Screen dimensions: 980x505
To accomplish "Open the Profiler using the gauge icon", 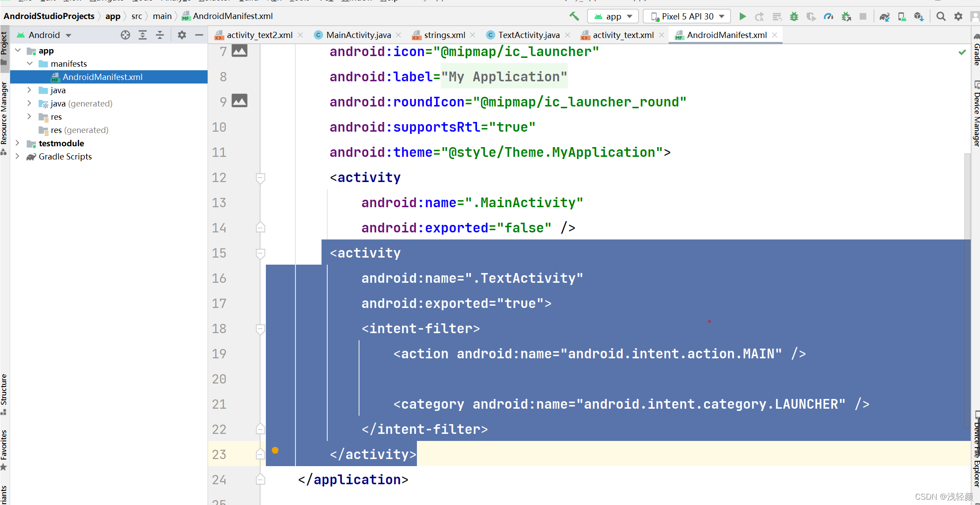I will (x=829, y=16).
